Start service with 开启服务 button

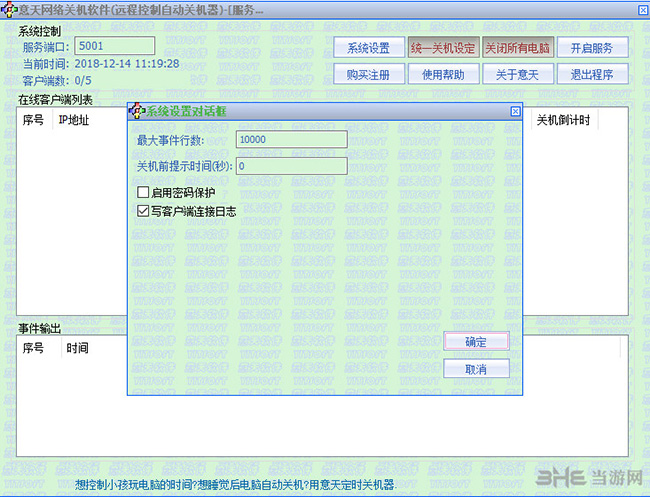(592, 48)
